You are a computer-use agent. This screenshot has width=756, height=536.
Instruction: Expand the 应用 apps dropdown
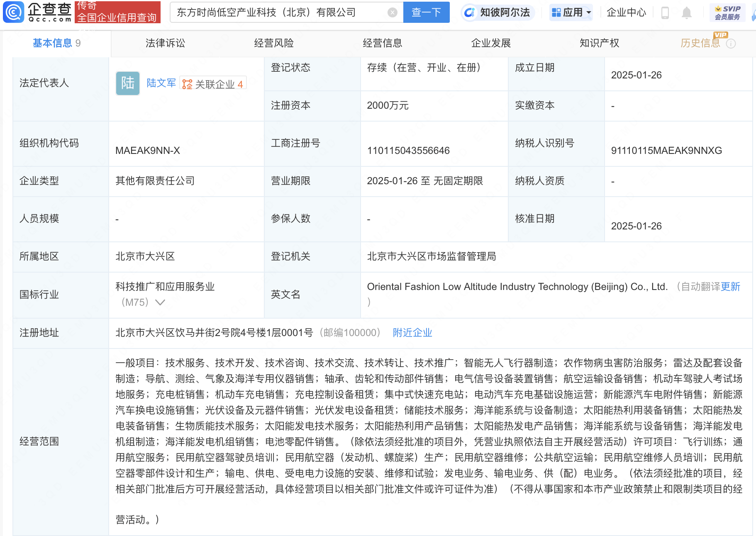click(571, 12)
